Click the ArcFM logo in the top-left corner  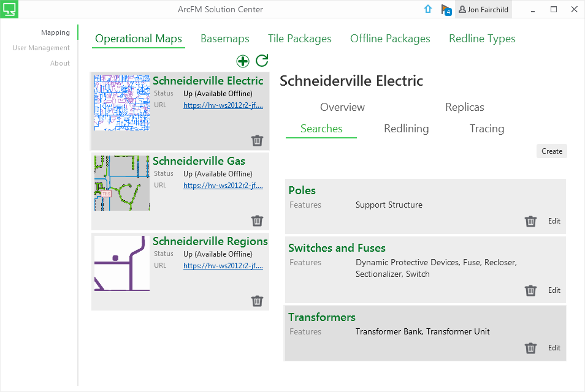pyautogui.click(x=9, y=9)
